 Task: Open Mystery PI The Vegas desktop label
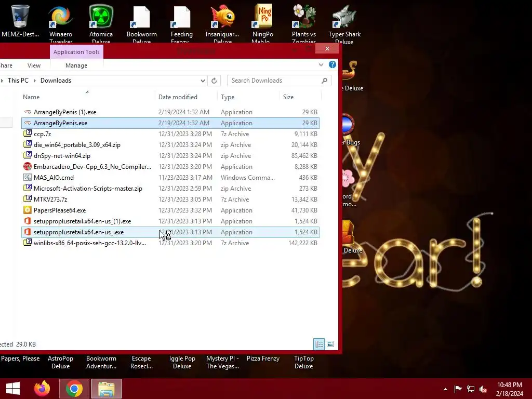point(222,362)
